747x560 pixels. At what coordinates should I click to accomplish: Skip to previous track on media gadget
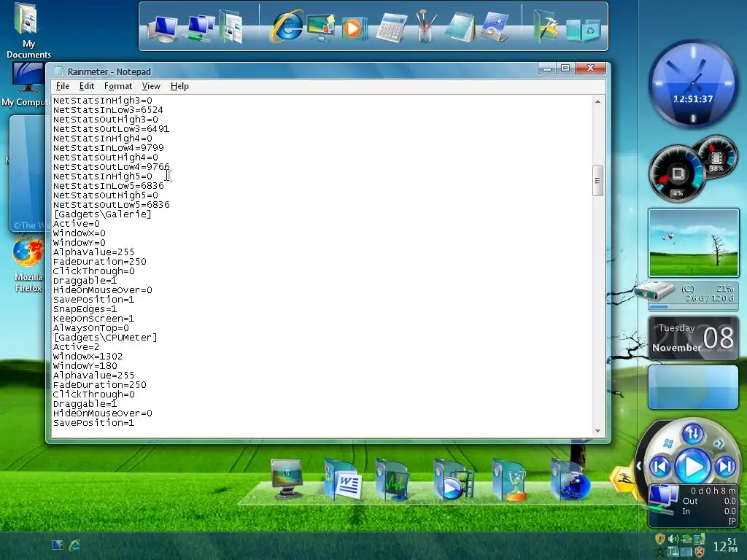click(x=660, y=467)
